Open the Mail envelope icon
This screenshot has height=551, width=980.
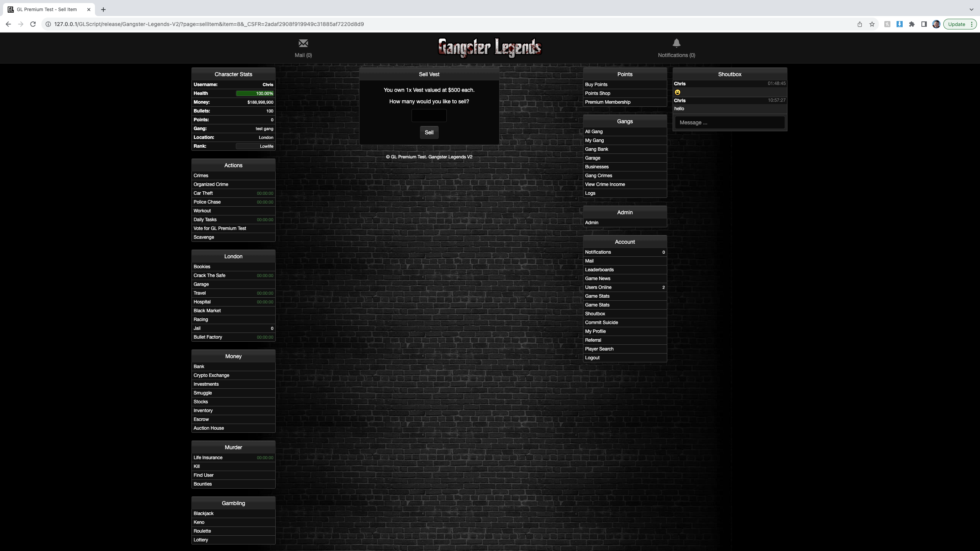click(303, 43)
